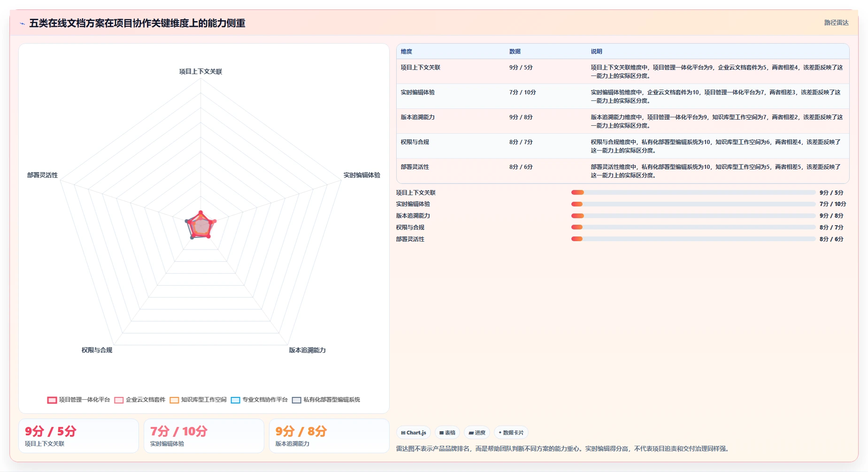Click the Chart.js tag chip
This screenshot has height=472, width=868.
point(414,433)
